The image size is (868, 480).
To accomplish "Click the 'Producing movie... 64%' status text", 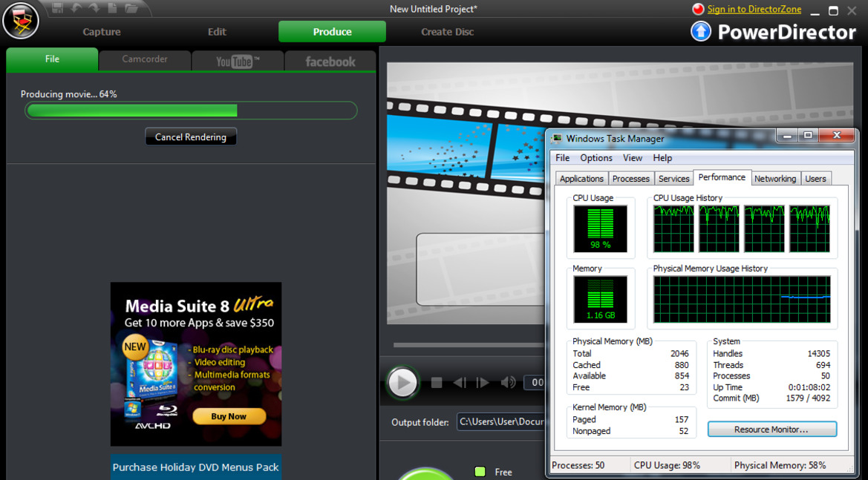I will (x=68, y=94).
